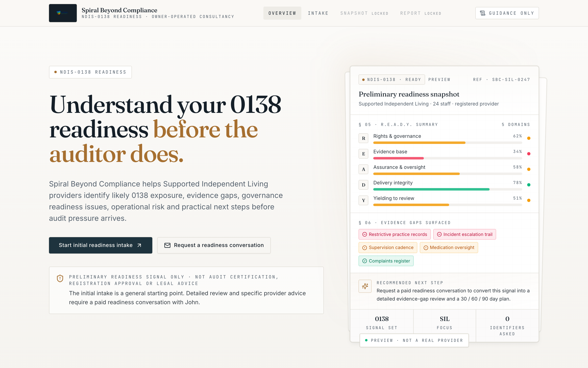This screenshot has width=588, height=368.
Task: Click the orange status dot for Assurance & oversight
Action: point(529,169)
